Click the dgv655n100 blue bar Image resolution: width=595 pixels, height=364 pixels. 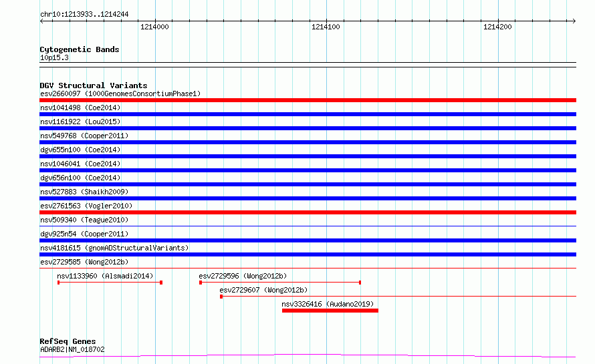click(x=308, y=156)
